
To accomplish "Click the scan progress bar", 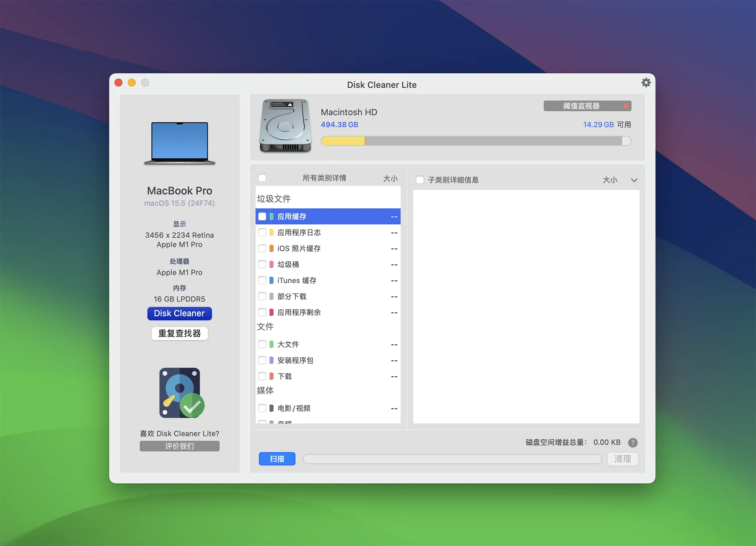I will tap(452, 459).
